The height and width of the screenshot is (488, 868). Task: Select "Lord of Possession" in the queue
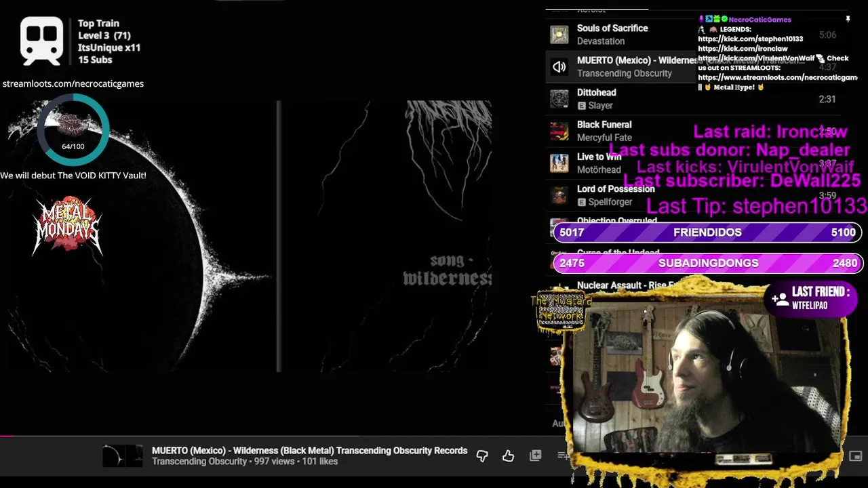(616, 189)
